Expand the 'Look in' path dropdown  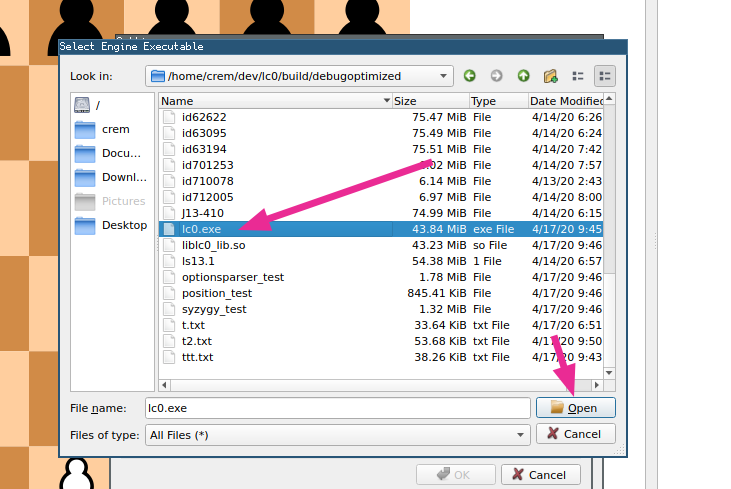click(x=445, y=76)
